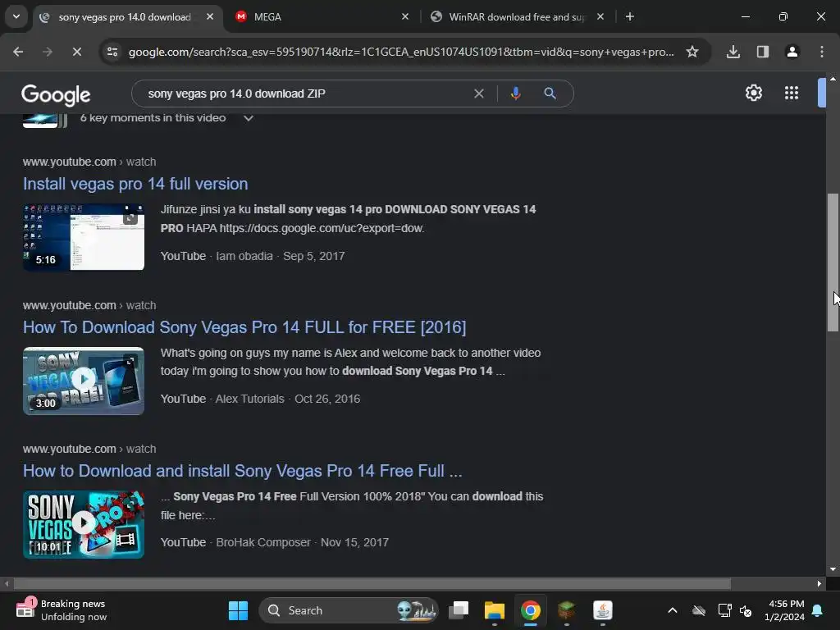840x630 pixels.
Task: Open Task View on the taskbar
Action: pos(459,610)
